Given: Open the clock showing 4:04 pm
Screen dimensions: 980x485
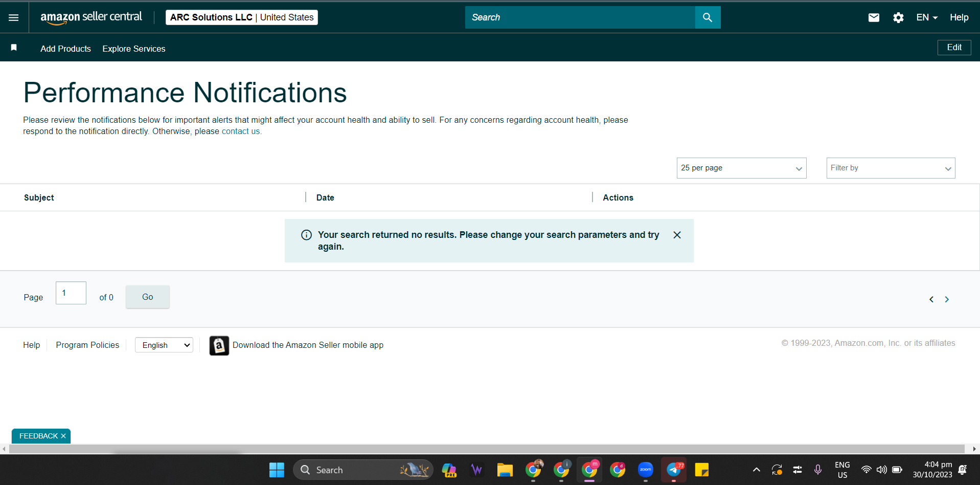Looking at the screenshot, I should pyautogui.click(x=932, y=470).
